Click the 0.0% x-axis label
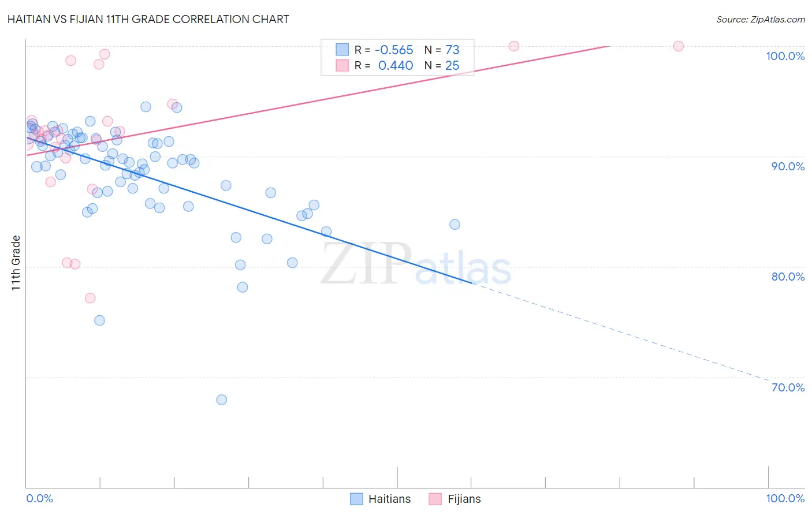Image resolution: width=812 pixels, height=515 pixels. click(40, 498)
